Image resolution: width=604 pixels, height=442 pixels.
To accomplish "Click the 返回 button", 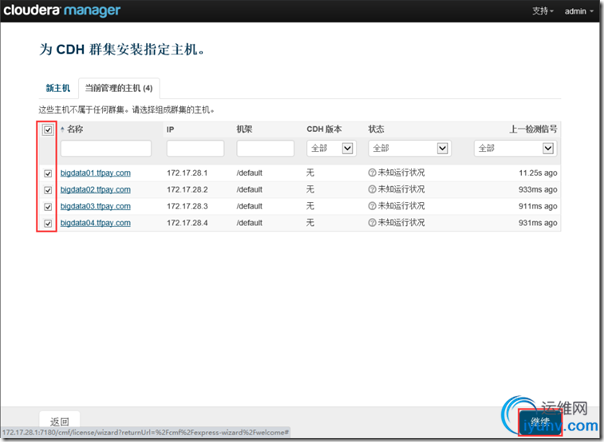I will (60, 421).
